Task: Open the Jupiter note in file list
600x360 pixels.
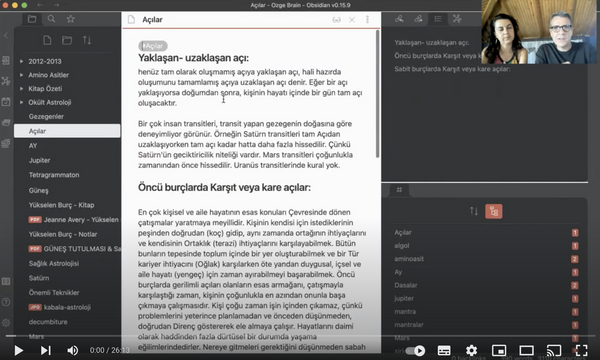Action: pos(39,160)
